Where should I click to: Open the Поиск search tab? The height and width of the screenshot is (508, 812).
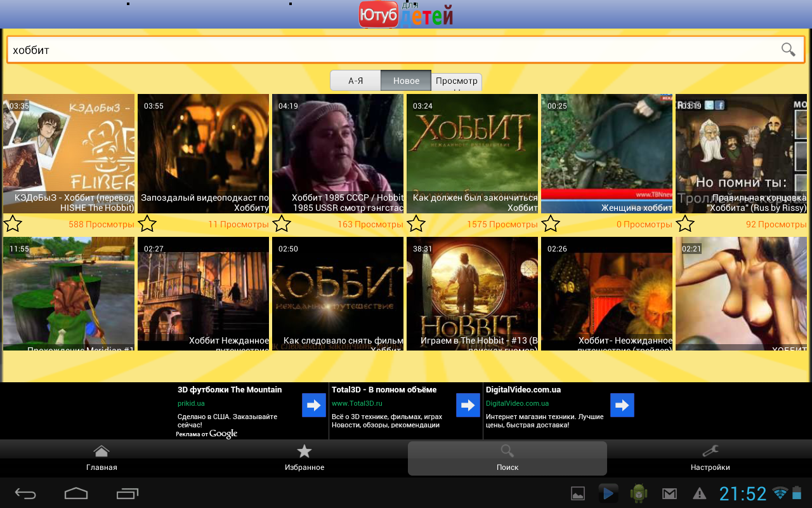pos(507,458)
